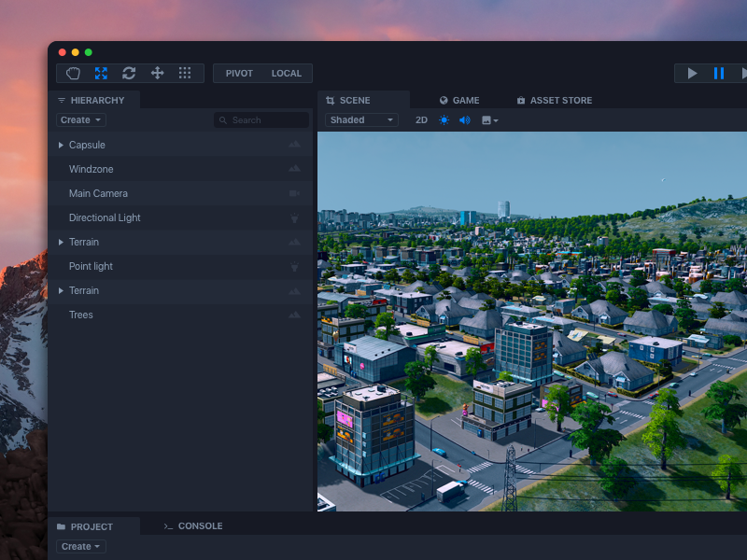Click the Rect transform tool icon
The height and width of the screenshot is (560, 747).
[x=184, y=74]
